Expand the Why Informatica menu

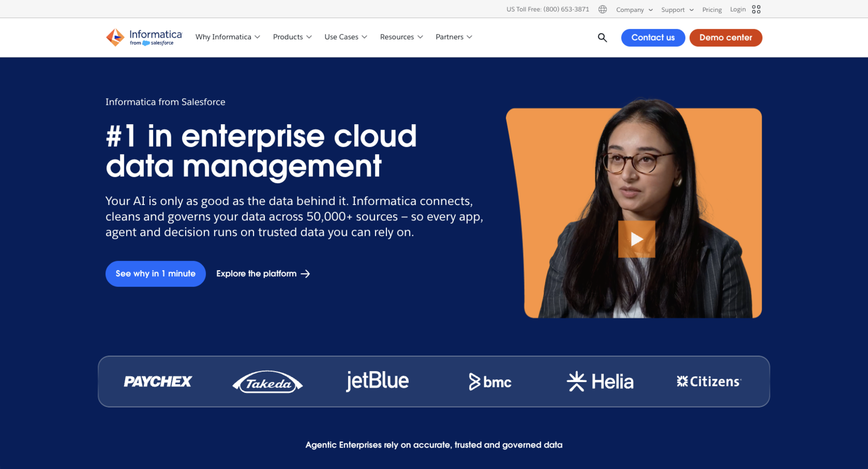click(x=228, y=37)
